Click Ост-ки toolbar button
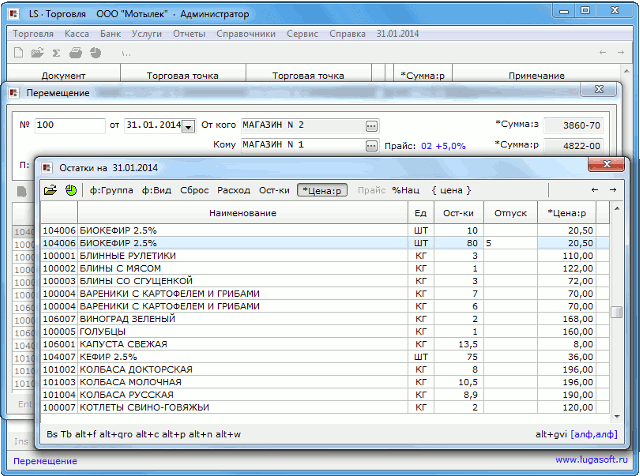This screenshot has height=476, width=640. (x=274, y=190)
